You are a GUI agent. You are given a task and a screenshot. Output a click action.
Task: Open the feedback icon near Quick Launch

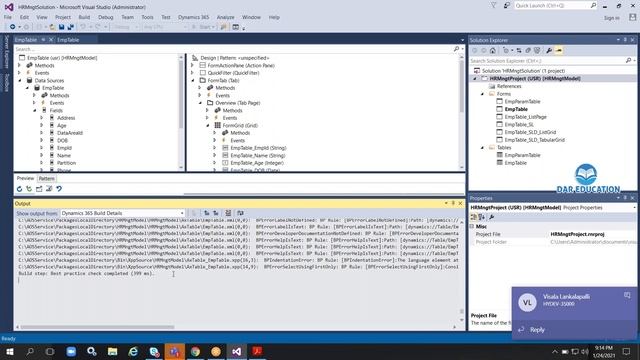pos(507,6)
